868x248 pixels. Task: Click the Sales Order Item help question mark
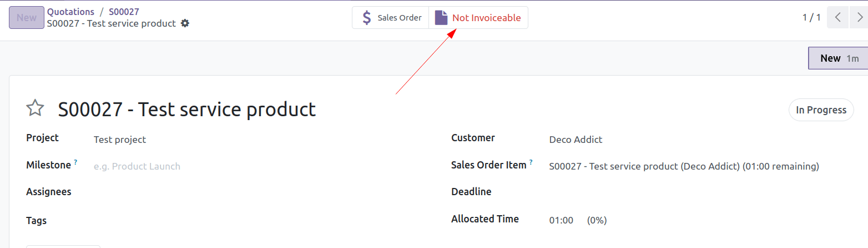(x=531, y=162)
